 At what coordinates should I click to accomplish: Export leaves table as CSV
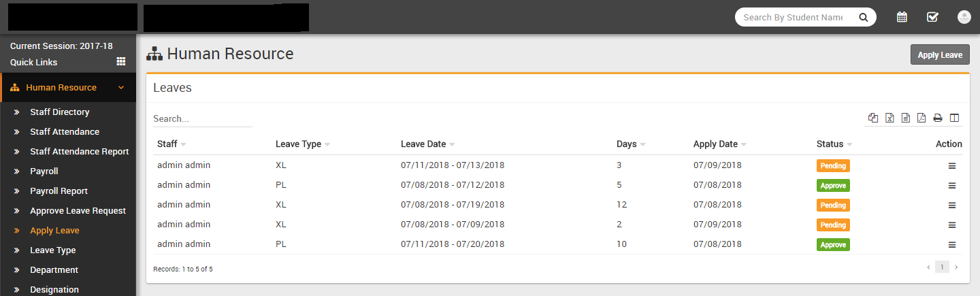click(x=906, y=118)
